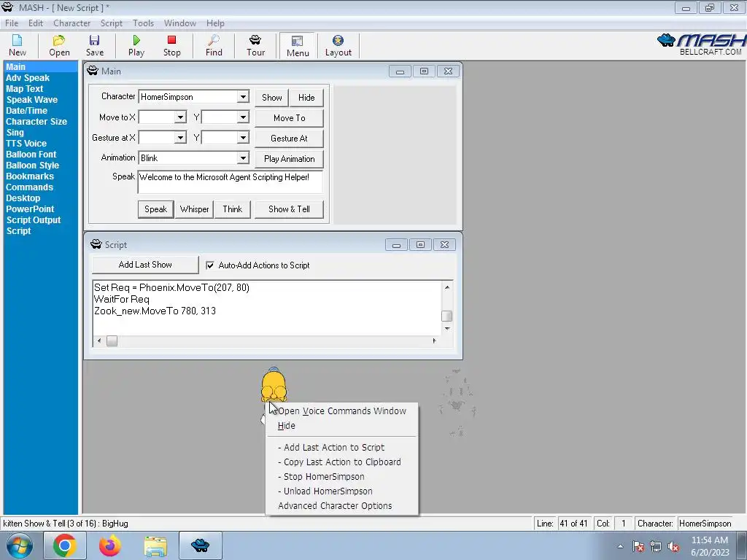Click the New script toolbar icon
The height and width of the screenshot is (560, 747).
point(18,46)
